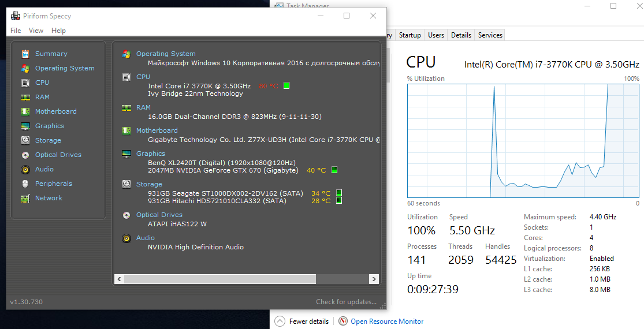Screen dimensions: 644x329
Task: Click the speaker icon beside Audio heading
Action: click(126, 238)
